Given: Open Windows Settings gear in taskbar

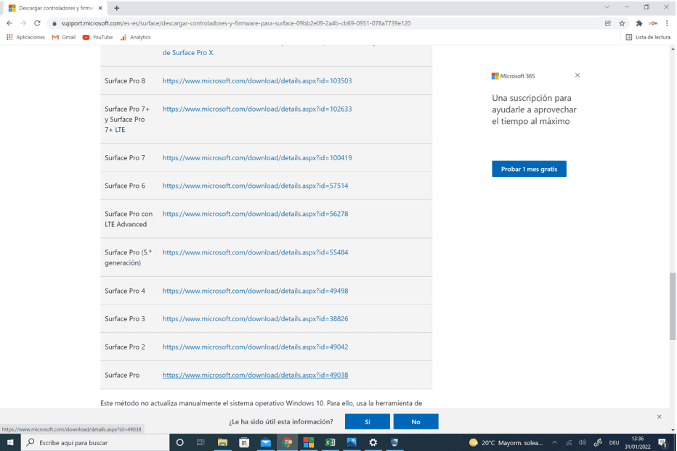Looking at the screenshot, I should pyautogui.click(x=373, y=442).
